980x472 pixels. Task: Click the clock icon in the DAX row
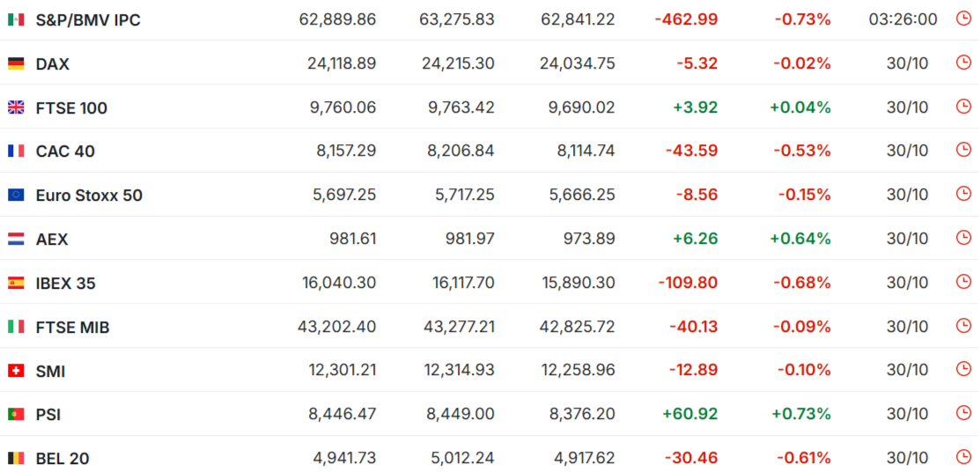tap(963, 63)
